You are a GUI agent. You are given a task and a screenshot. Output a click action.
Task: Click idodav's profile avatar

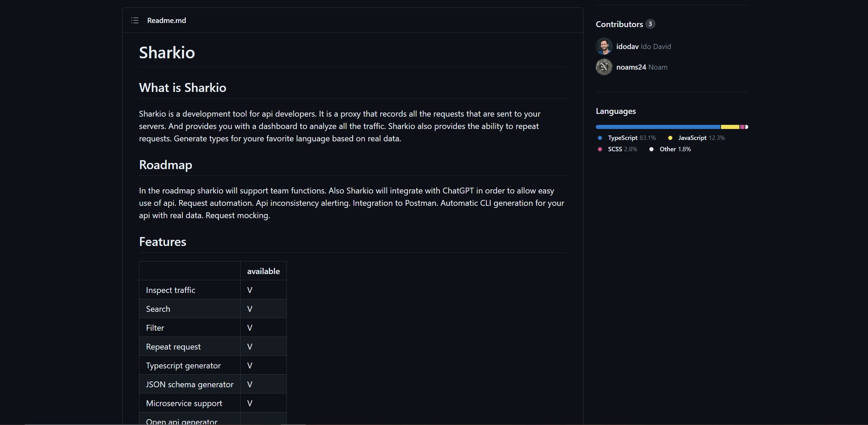pyautogui.click(x=604, y=46)
